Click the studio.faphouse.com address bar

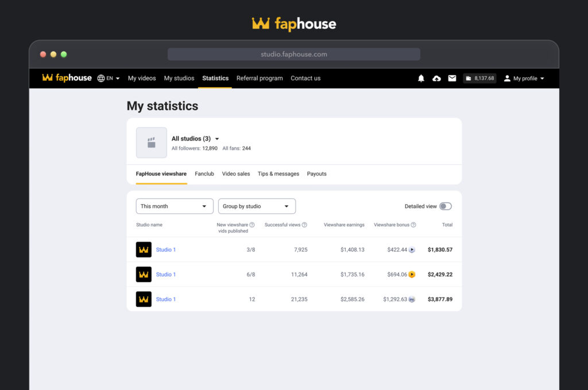[x=293, y=54]
